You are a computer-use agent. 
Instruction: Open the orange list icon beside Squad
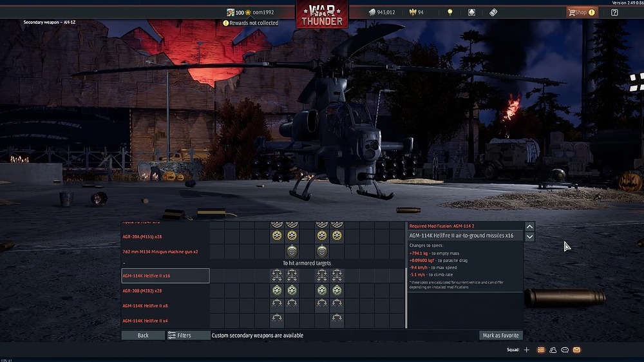click(541, 350)
